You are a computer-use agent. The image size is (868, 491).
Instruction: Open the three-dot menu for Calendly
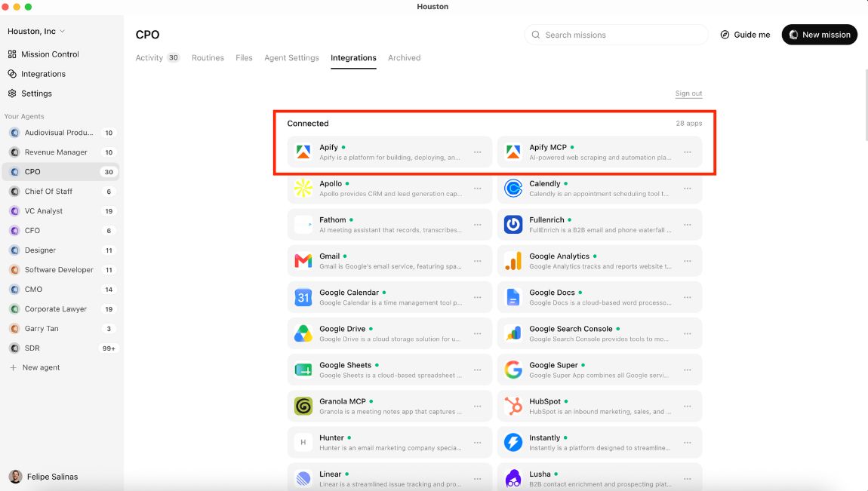tap(687, 189)
